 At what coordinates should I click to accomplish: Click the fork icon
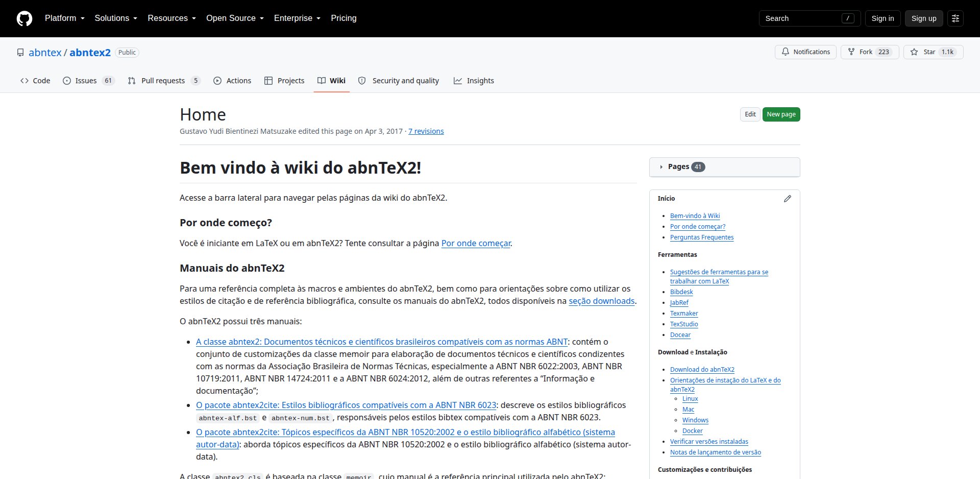pyautogui.click(x=851, y=52)
